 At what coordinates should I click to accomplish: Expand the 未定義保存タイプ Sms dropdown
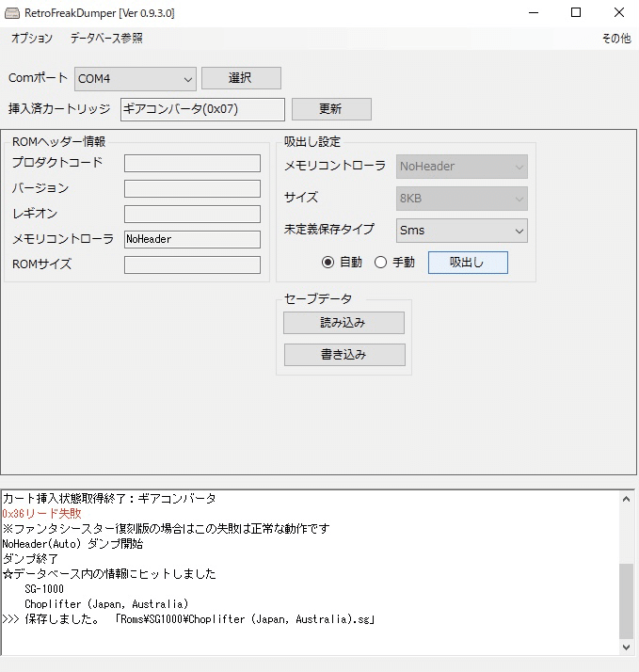pyautogui.click(x=461, y=231)
